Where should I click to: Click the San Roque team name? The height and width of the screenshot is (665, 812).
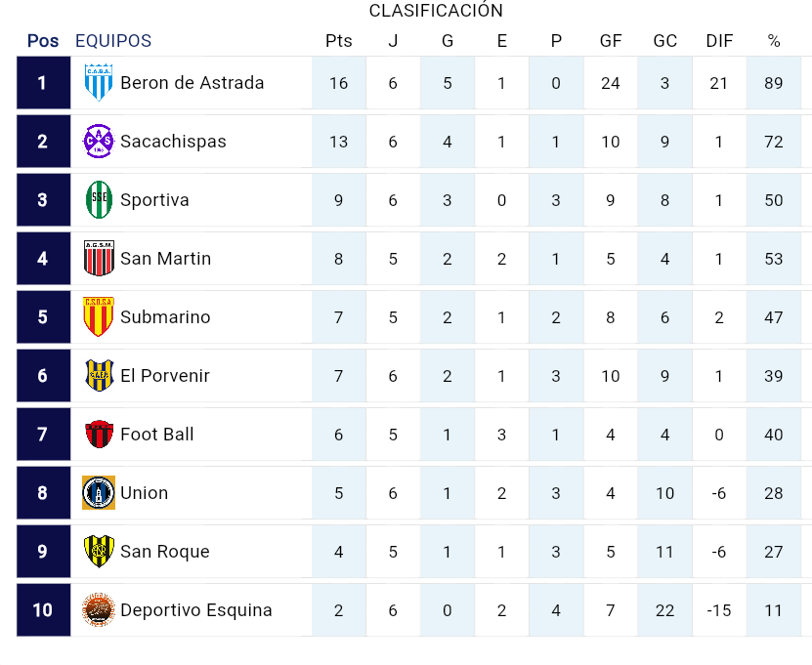165,552
